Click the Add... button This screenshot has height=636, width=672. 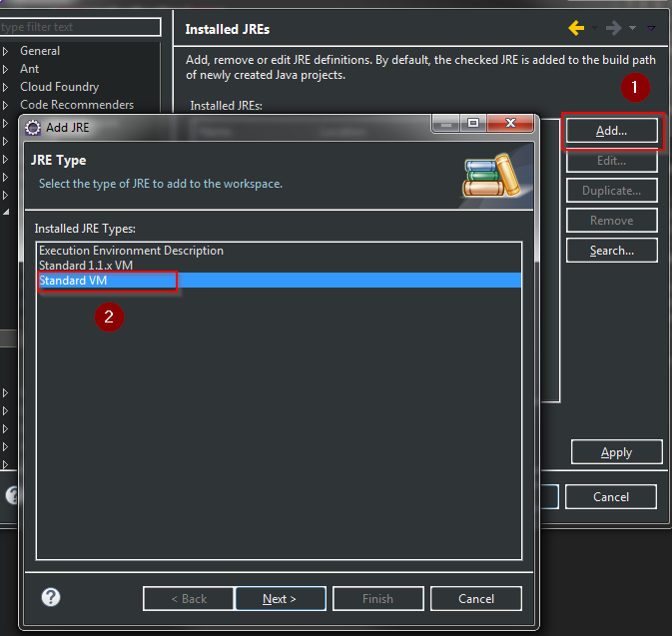coord(611,131)
